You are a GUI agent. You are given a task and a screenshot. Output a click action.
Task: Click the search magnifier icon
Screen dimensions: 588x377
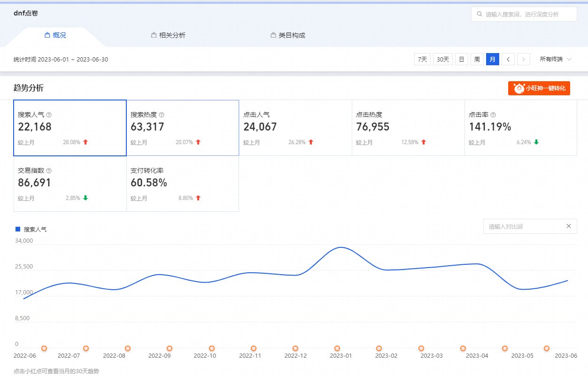(x=479, y=14)
